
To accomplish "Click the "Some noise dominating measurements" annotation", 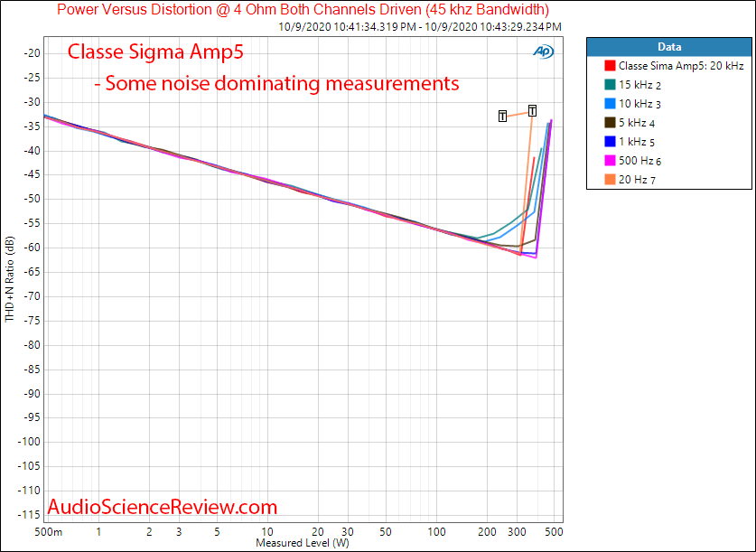I will click(276, 83).
